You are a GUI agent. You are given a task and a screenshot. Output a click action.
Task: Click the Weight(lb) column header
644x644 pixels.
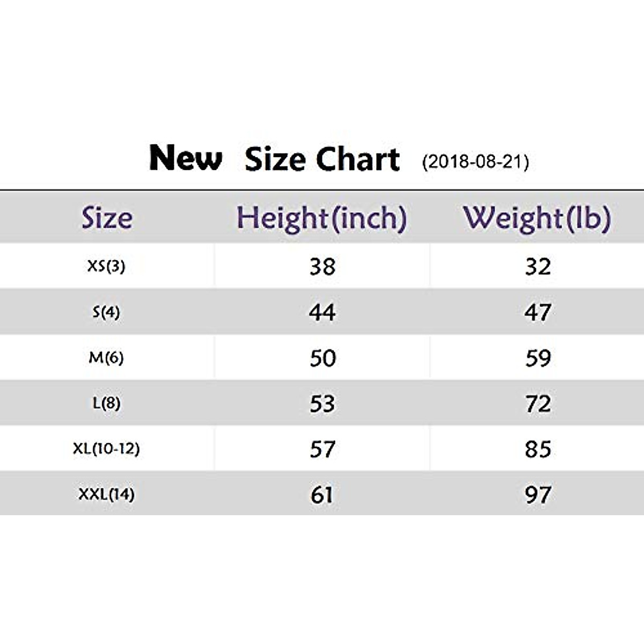[537, 218]
